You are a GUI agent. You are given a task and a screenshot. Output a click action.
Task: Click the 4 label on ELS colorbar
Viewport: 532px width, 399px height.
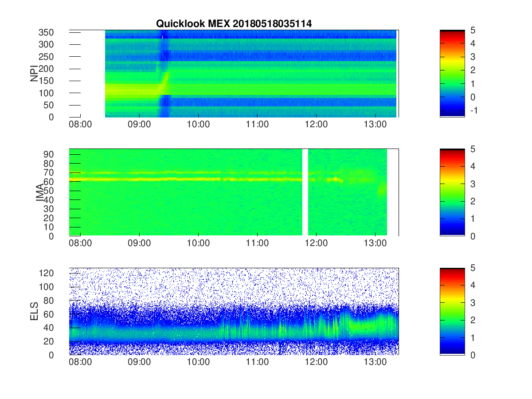[x=473, y=285]
